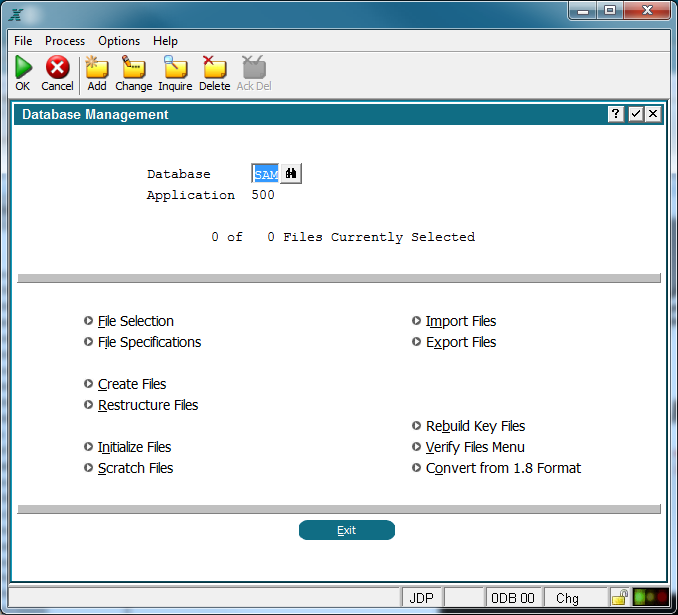The image size is (678, 615).
Task: Click the application logo icon
Action: coord(16,15)
